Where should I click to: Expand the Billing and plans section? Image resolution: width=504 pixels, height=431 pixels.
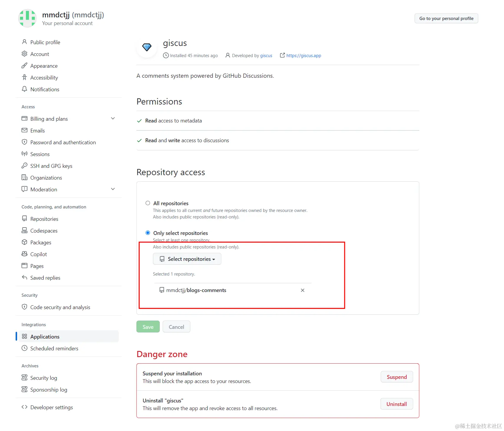113,118
